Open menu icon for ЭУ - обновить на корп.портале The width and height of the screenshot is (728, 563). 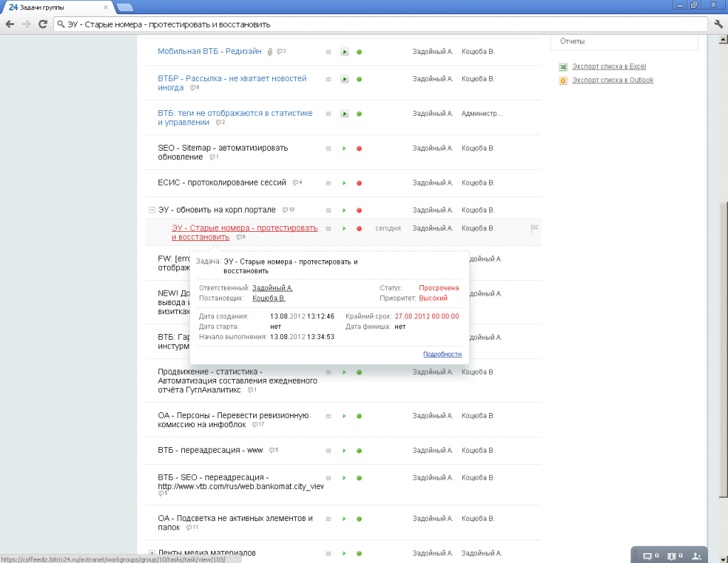[328, 210]
